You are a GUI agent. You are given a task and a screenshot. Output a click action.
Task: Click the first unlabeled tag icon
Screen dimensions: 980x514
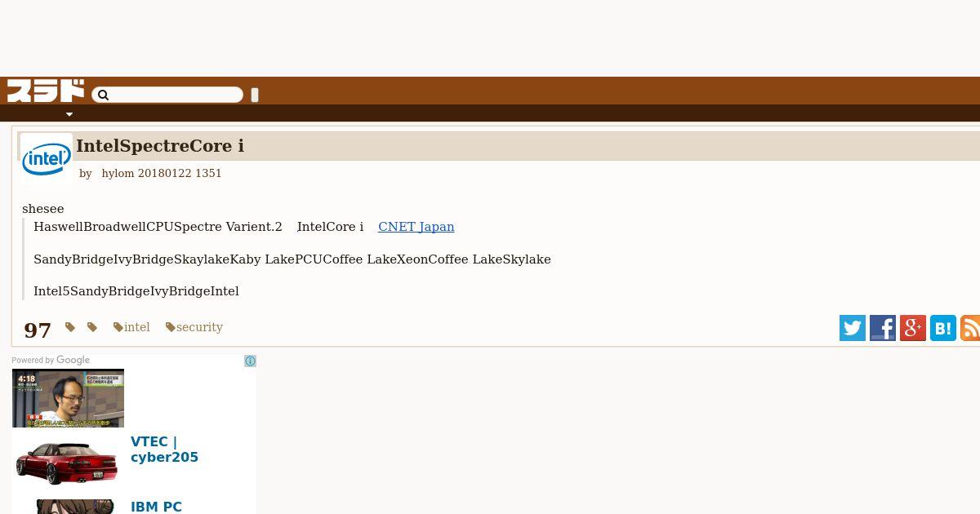tap(70, 327)
